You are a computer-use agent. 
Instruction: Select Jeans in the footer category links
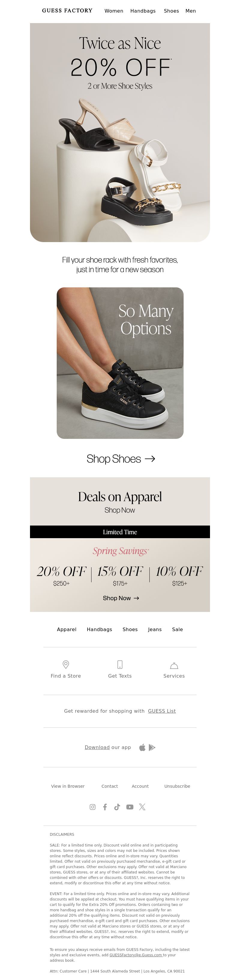click(155, 629)
